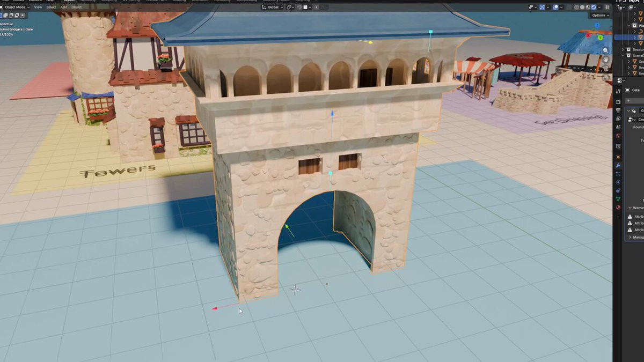
Task: Switch to rendered shading mode
Action: pos(594,8)
